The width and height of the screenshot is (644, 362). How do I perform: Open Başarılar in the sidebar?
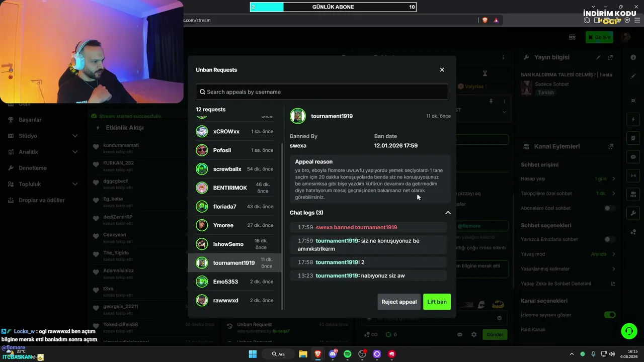[30, 120]
